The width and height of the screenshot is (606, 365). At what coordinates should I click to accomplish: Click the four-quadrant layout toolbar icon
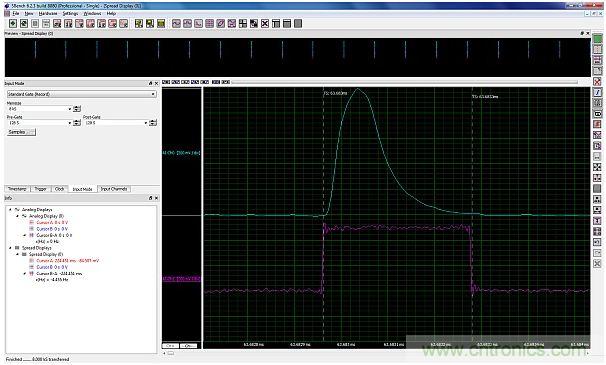tap(243, 24)
